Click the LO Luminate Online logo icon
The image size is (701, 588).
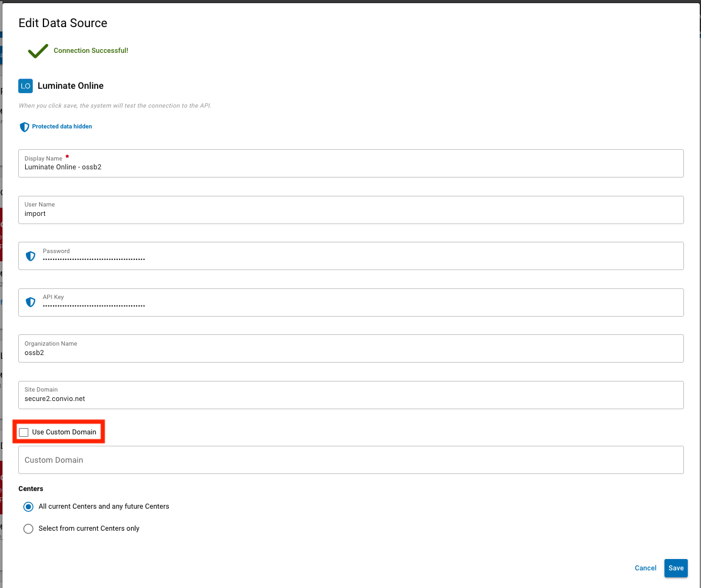[x=25, y=86]
